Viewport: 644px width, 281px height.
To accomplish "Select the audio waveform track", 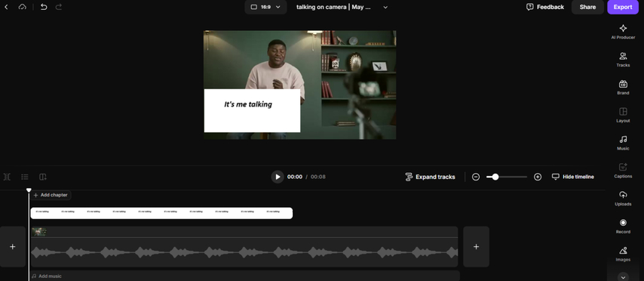I will point(244,252).
